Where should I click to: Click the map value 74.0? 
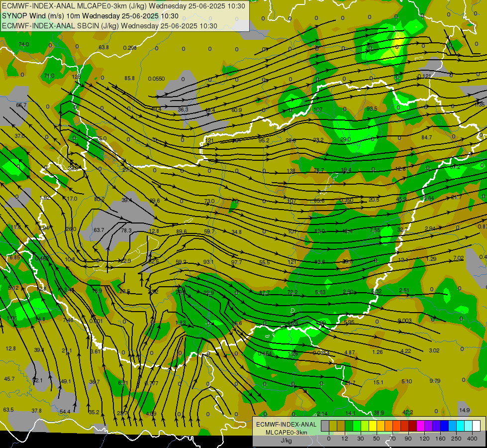(23, 44)
